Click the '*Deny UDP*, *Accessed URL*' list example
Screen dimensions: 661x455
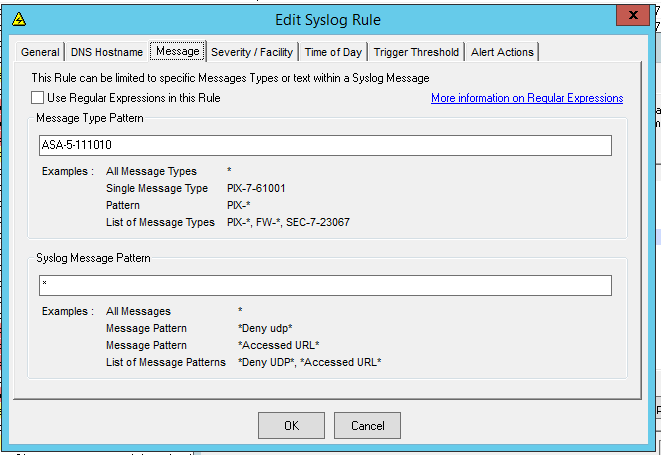tap(310, 362)
